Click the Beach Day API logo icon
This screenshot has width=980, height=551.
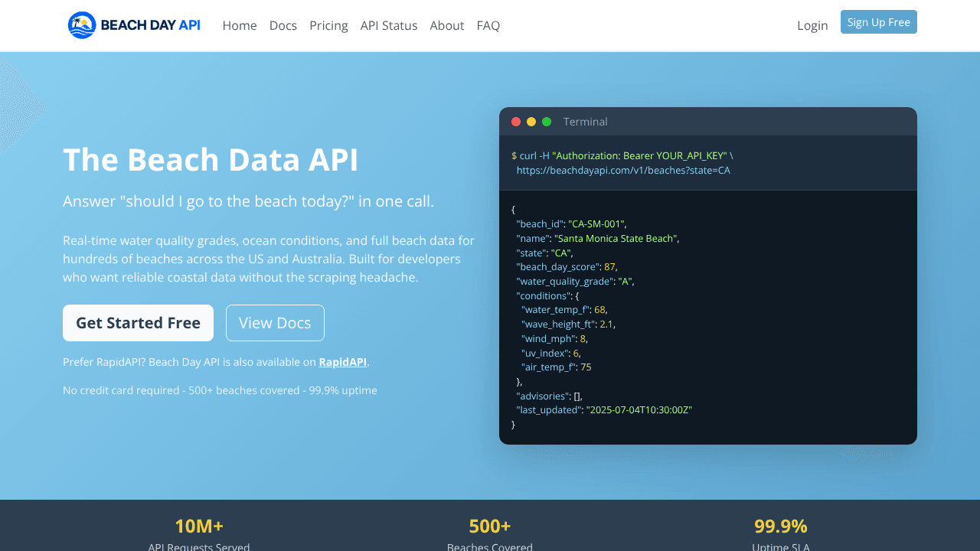click(x=82, y=25)
